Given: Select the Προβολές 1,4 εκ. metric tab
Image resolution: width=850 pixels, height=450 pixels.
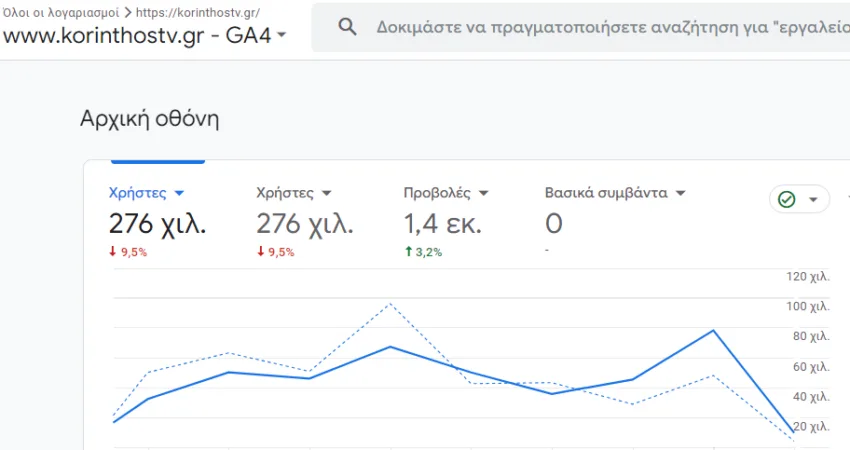Looking at the screenshot, I should [446, 221].
